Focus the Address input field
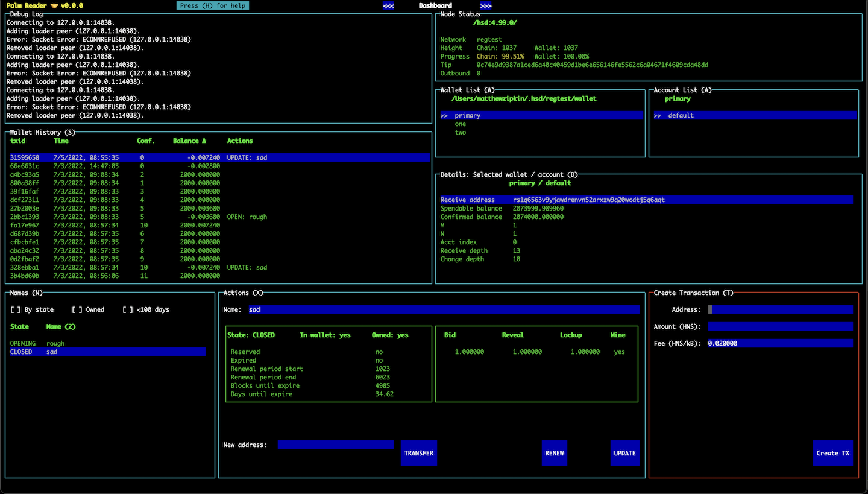 [x=781, y=309]
